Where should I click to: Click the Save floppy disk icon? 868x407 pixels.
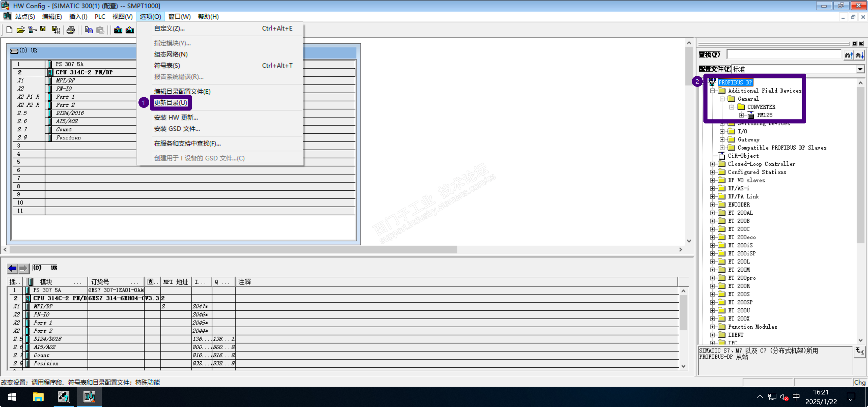pyautogui.click(x=43, y=29)
